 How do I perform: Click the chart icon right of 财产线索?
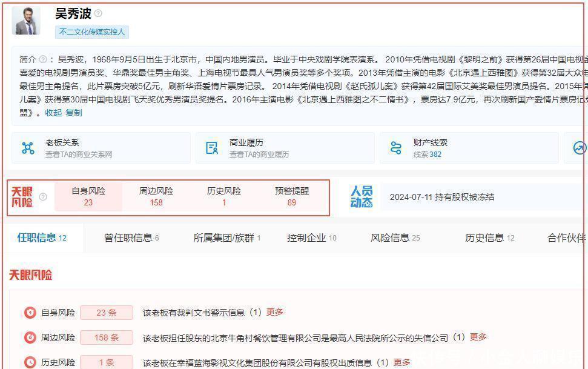tap(580, 148)
